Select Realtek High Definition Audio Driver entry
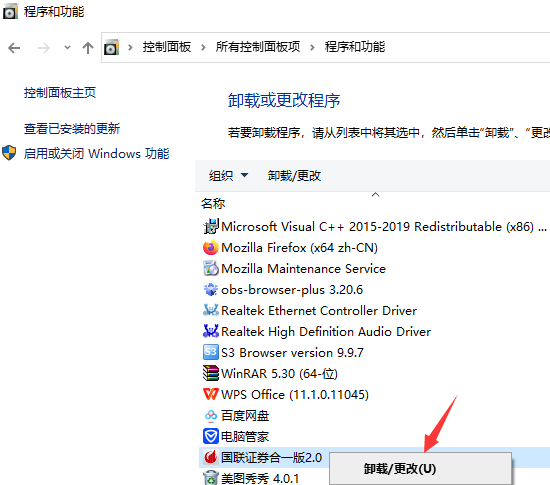 click(x=326, y=332)
